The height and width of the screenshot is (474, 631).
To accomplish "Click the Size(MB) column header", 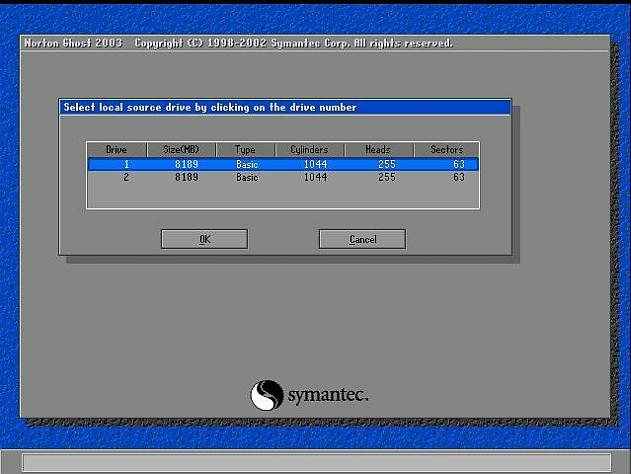I will (181, 150).
